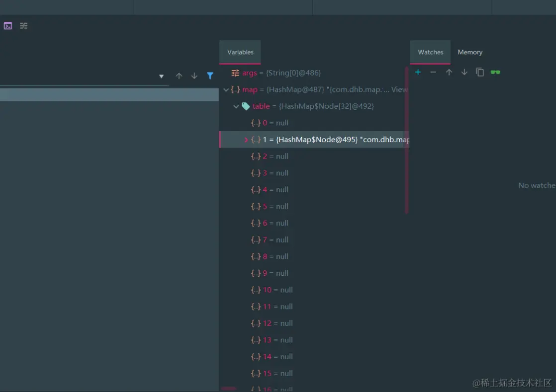Expand table entry 1 HashMap$Node@495
The height and width of the screenshot is (392, 556).
point(246,140)
